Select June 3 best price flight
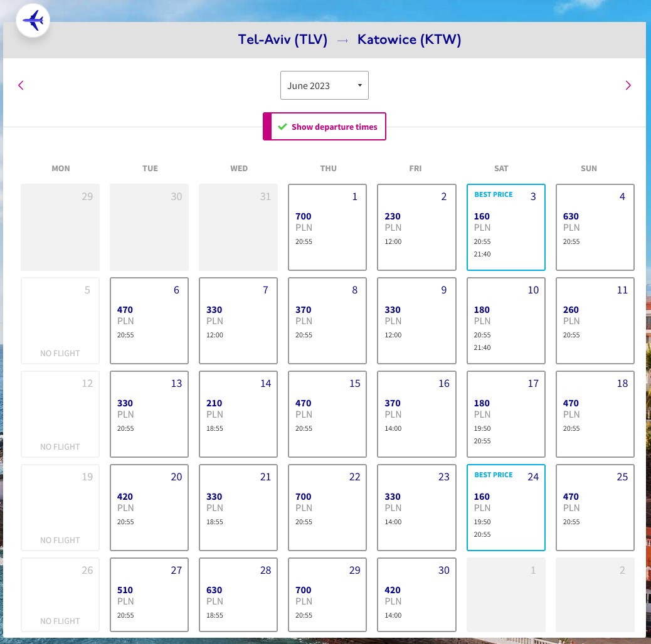 505,227
